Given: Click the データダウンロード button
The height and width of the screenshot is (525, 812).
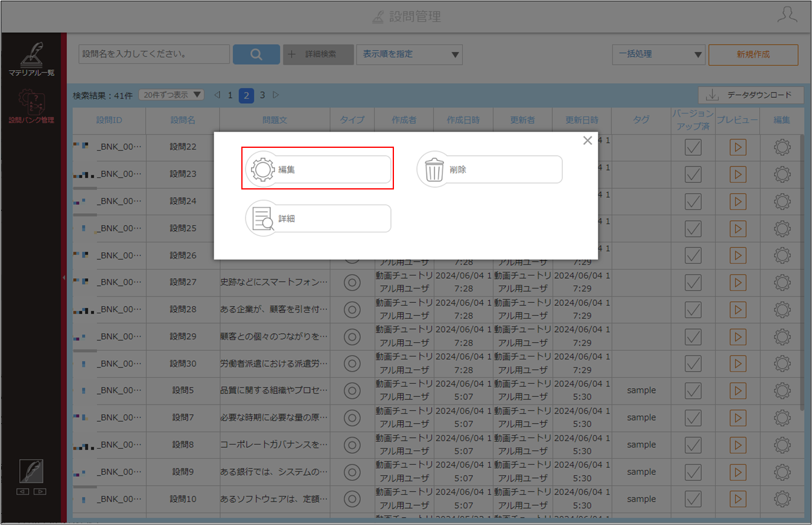Looking at the screenshot, I should tap(751, 95).
